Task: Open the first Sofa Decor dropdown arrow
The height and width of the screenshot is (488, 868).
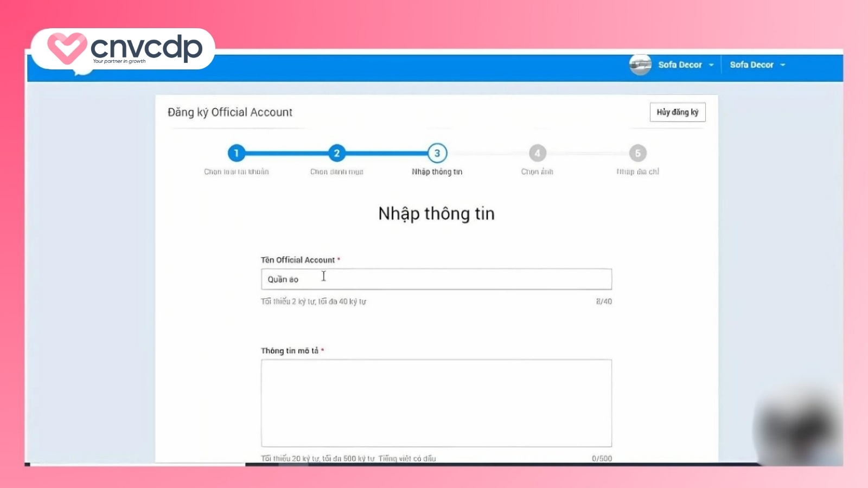Action: coord(711,65)
